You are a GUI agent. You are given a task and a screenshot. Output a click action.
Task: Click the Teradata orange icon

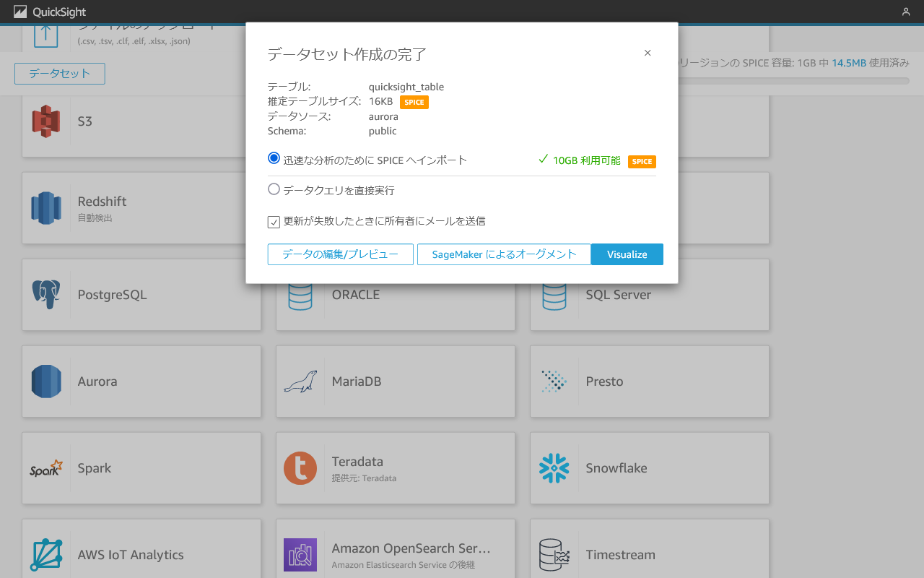(x=300, y=468)
